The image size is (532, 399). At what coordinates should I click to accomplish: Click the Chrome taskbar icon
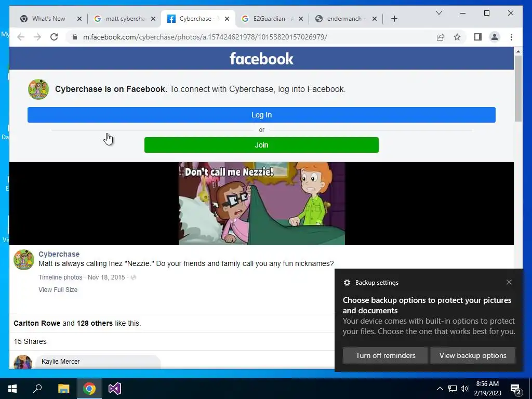pos(89,389)
